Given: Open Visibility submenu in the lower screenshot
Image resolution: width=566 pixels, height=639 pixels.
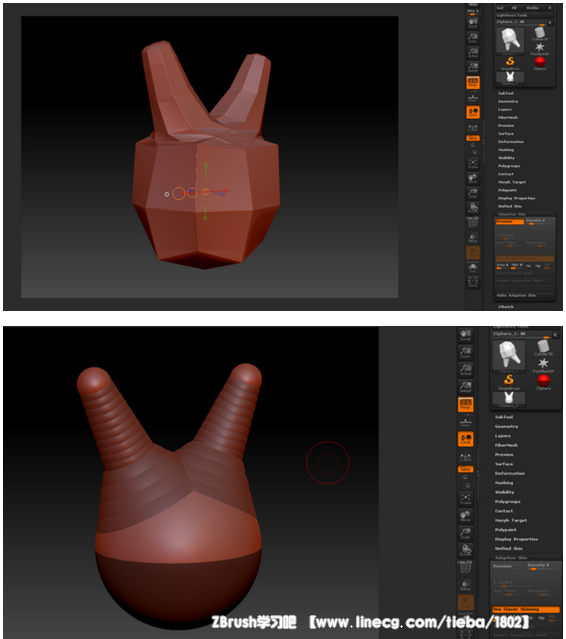Looking at the screenshot, I should pos(504,492).
